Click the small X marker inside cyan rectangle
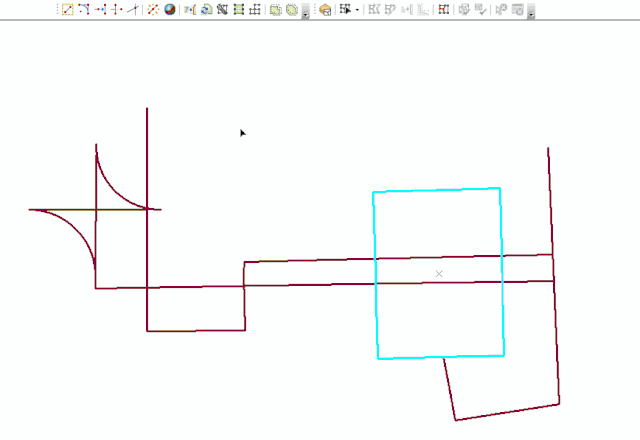 click(x=439, y=273)
